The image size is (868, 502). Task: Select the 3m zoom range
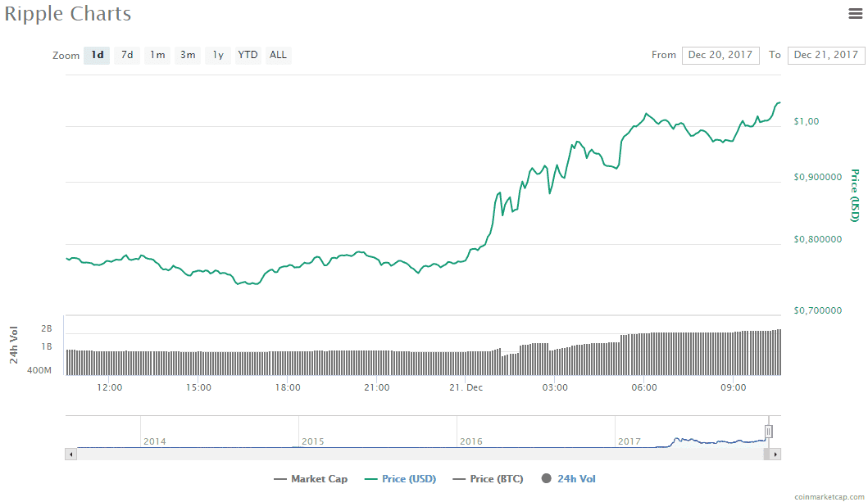click(x=188, y=55)
